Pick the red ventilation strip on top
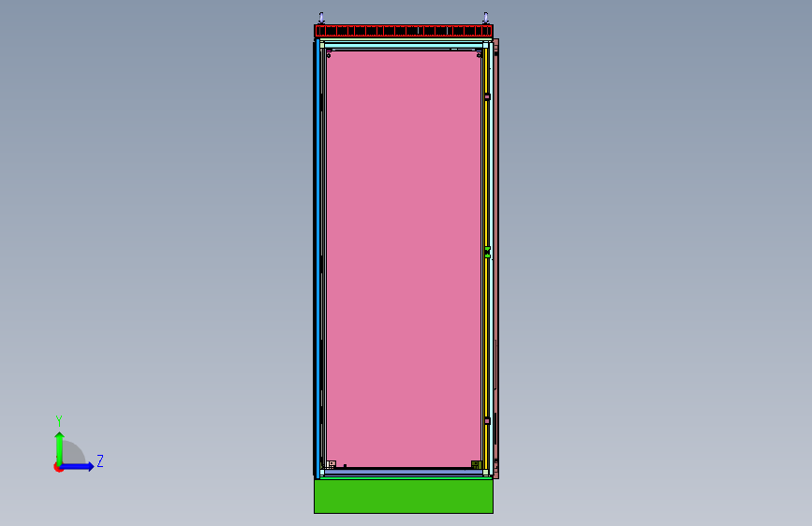Viewport: 812px width, 526px height. (404, 31)
